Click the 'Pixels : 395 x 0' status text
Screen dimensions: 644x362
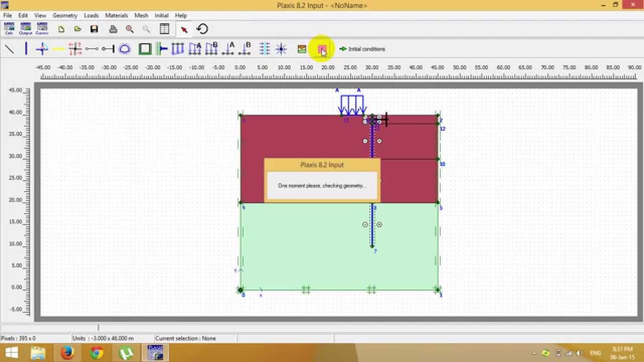pyautogui.click(x=19, y=338)
